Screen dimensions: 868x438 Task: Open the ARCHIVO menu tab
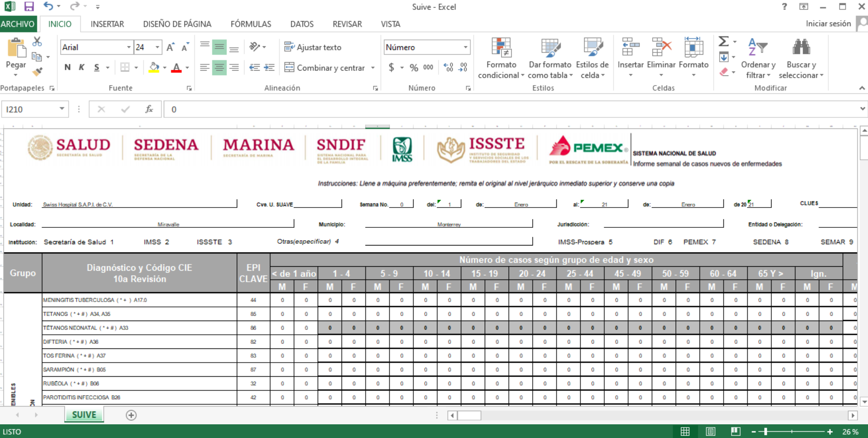18,24
